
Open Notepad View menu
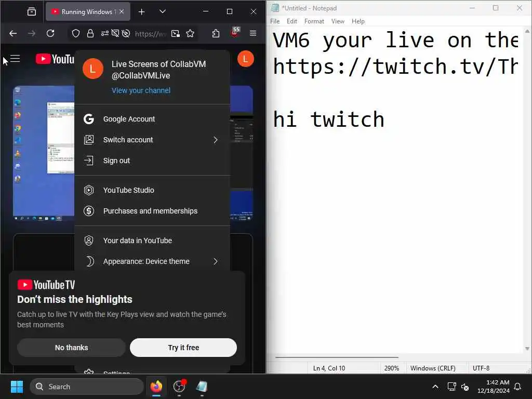point(338,21)
